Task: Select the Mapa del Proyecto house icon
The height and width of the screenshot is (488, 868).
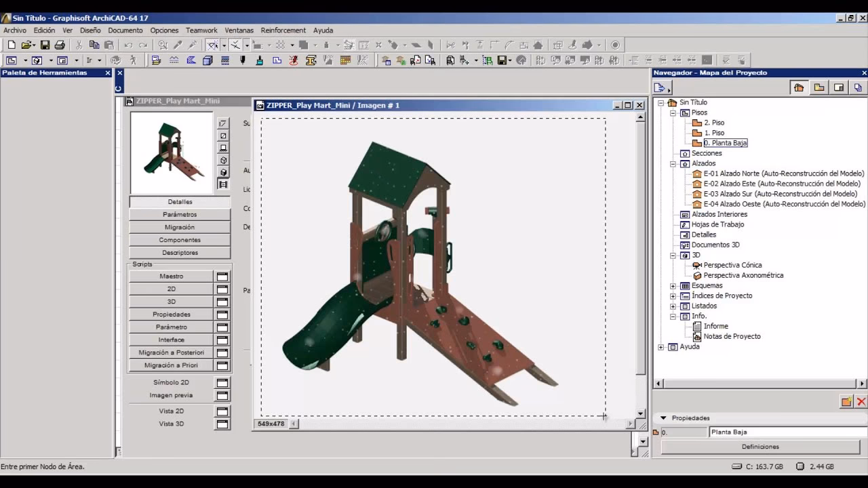Action: tap(799, 87)
